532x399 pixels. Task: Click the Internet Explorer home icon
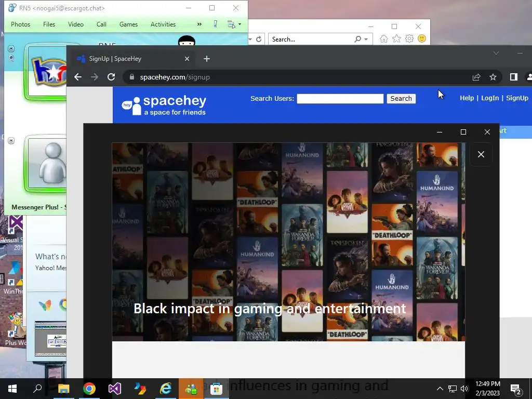[384, 39]
